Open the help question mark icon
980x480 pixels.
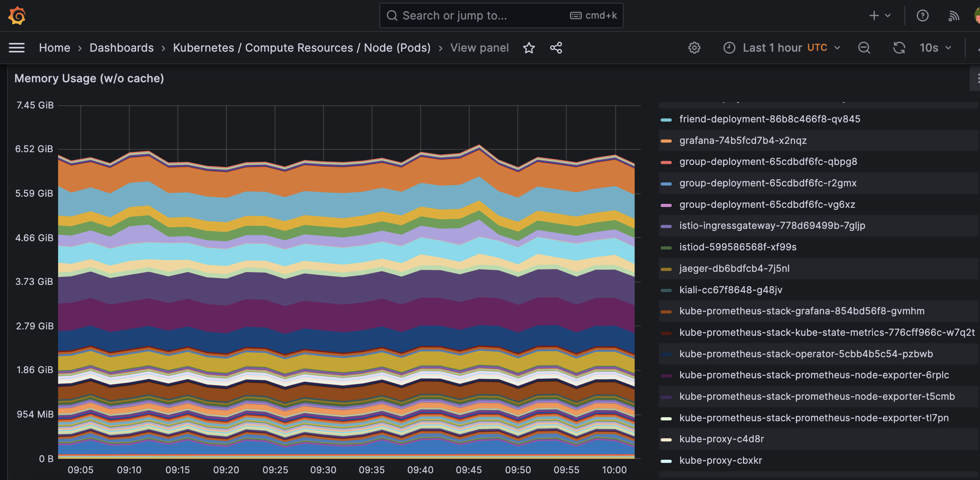tap(922, 16)
